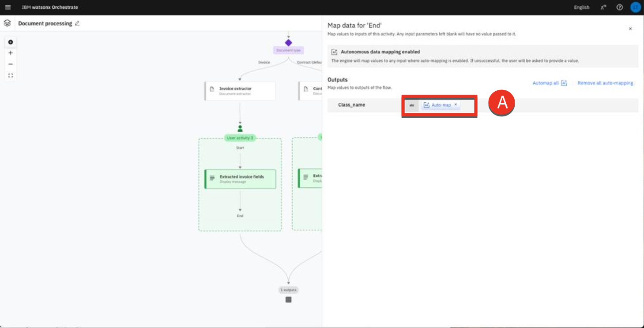
Task: Select the User activity 3 label
Action: [240, 138]
